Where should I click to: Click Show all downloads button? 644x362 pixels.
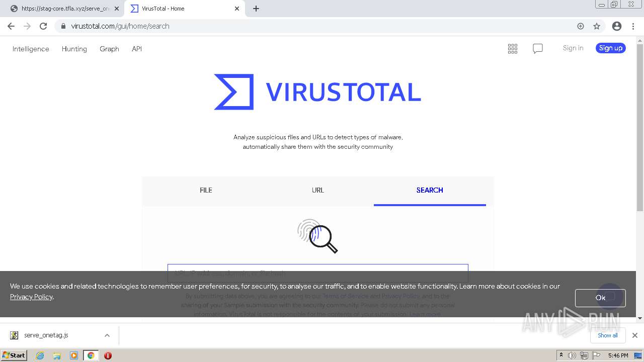(608, 335)
